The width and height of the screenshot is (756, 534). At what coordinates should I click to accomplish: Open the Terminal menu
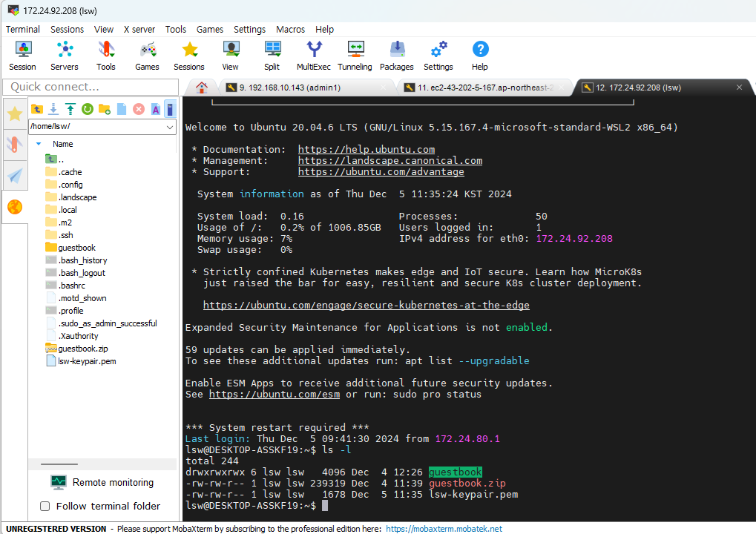click(23, 30)
